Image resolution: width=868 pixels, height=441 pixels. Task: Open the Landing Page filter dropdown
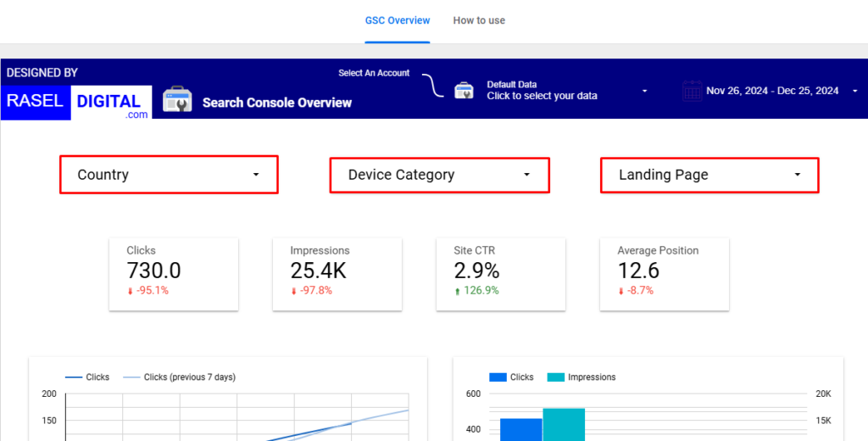click(709, 175)
